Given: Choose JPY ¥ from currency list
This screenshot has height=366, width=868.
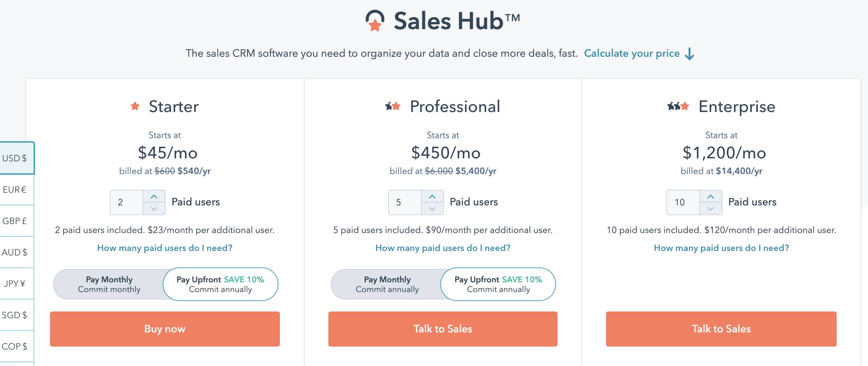Looking at the screenshot, I should tap(15, 284).
